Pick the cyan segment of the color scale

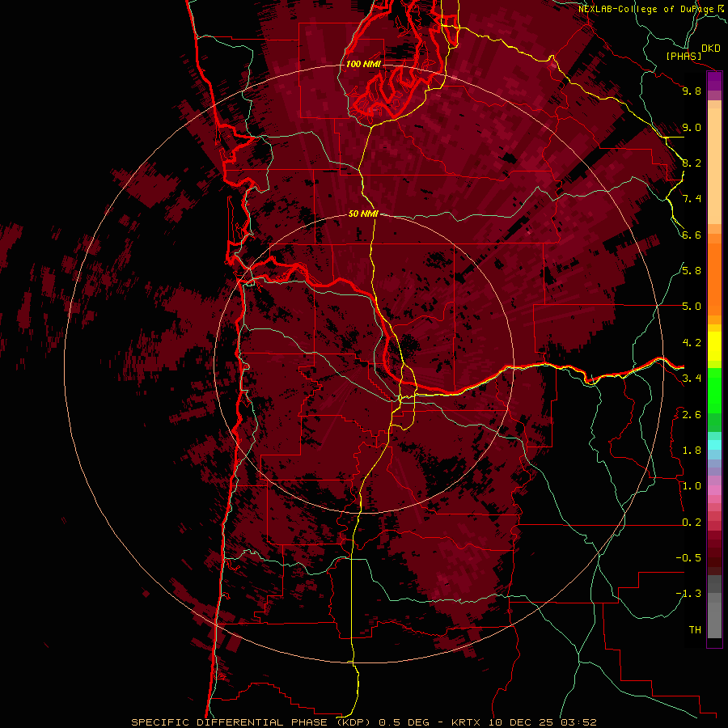[714, 445]
